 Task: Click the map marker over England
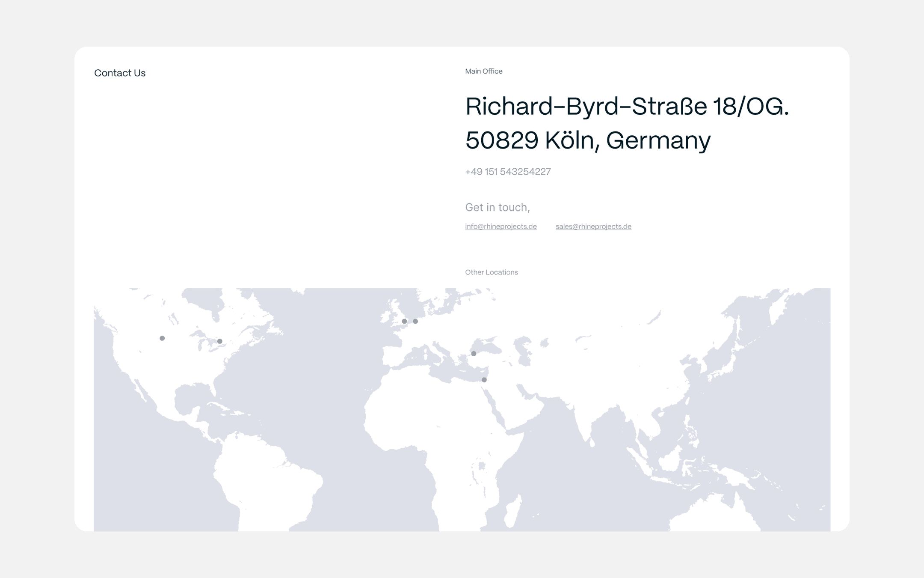click(404, 321)
